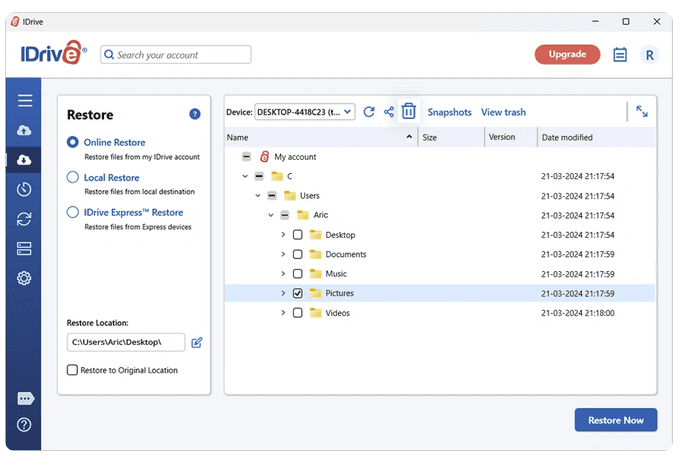Viewport: 684px width, 466px height.
Task: Enable Restore to Original Location checkbox
Action: (x=72, y=370)
